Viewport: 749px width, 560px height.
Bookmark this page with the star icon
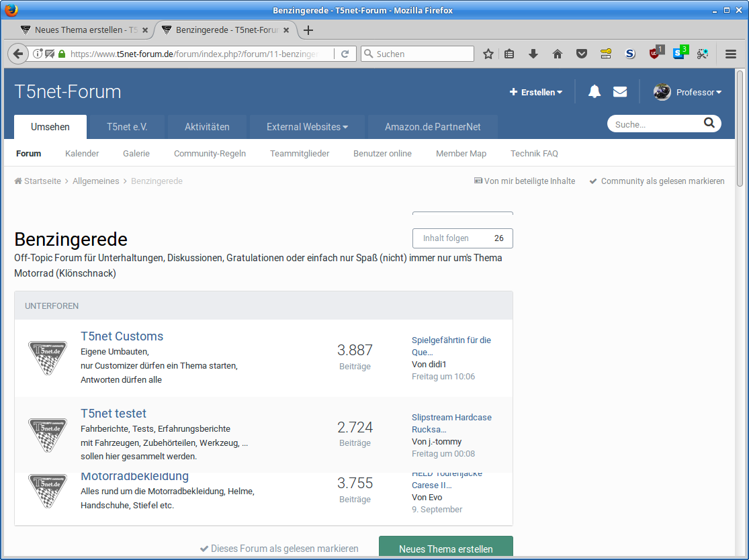pyautogui.click(x=488, y=54)
